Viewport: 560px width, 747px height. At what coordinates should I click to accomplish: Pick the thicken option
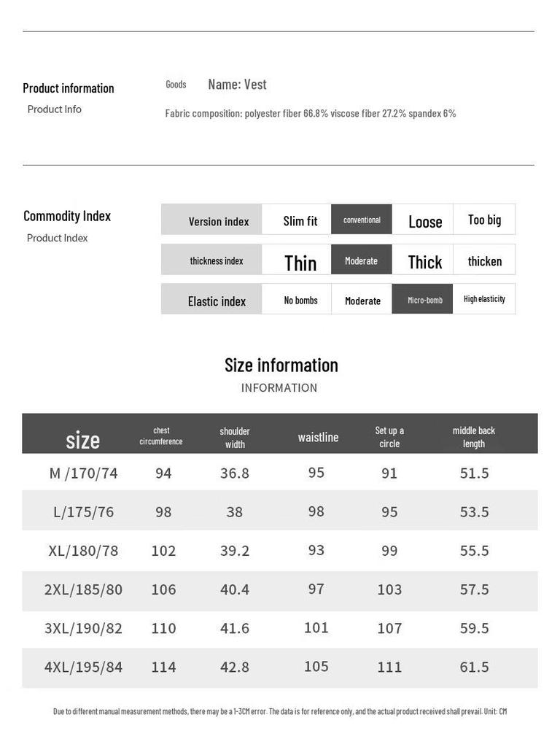tap(484, 261)
